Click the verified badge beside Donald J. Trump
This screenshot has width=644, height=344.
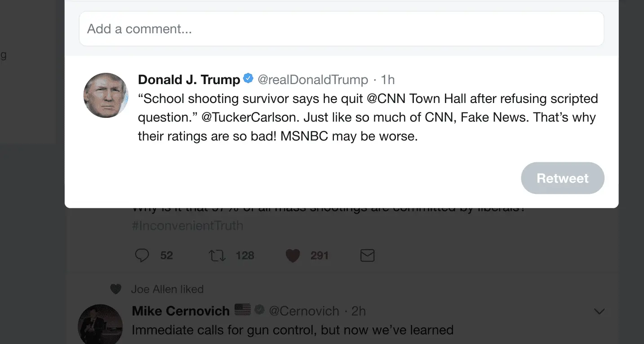click(x=248, y=79)
